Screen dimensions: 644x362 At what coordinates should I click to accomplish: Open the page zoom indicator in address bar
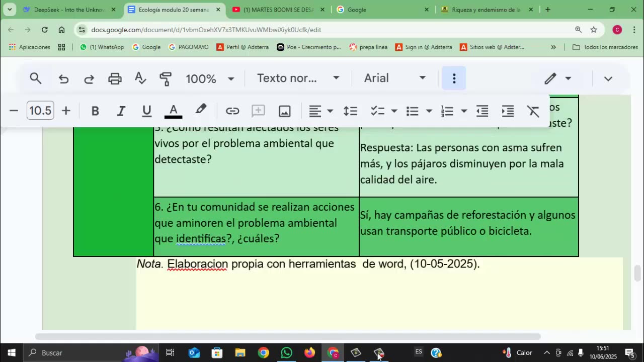[579, 30]
